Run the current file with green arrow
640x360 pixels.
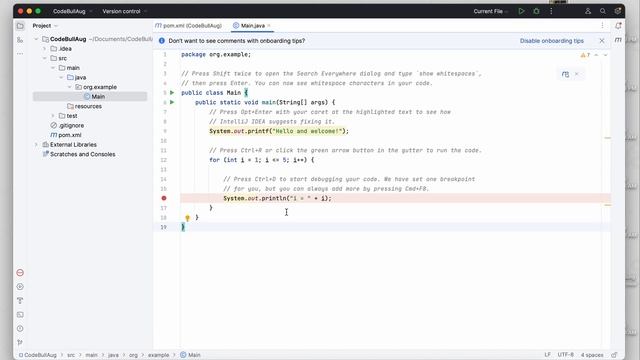click(x=521, y=11)
